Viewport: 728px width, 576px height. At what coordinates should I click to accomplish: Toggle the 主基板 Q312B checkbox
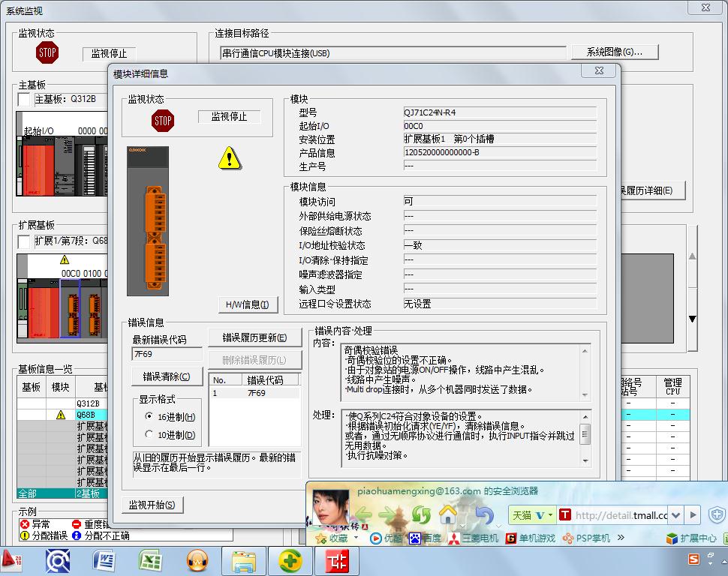coord(24,99)
